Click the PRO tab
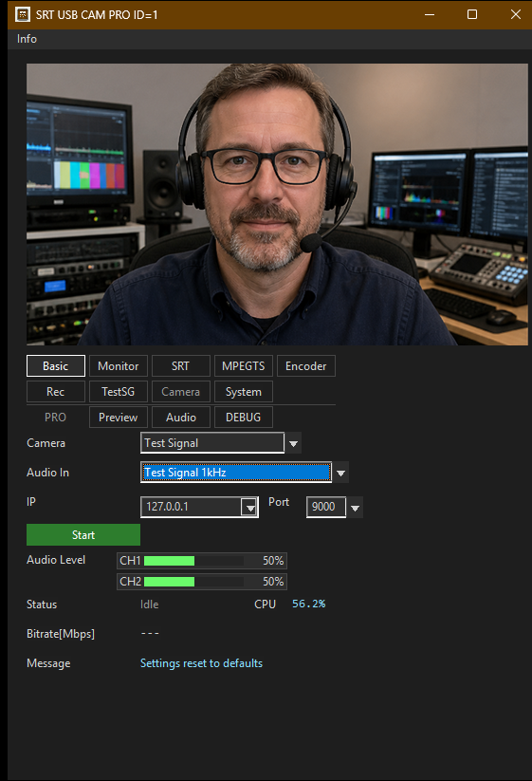The width and height of the screenshot is (532, 781). (x=56, y=418)
